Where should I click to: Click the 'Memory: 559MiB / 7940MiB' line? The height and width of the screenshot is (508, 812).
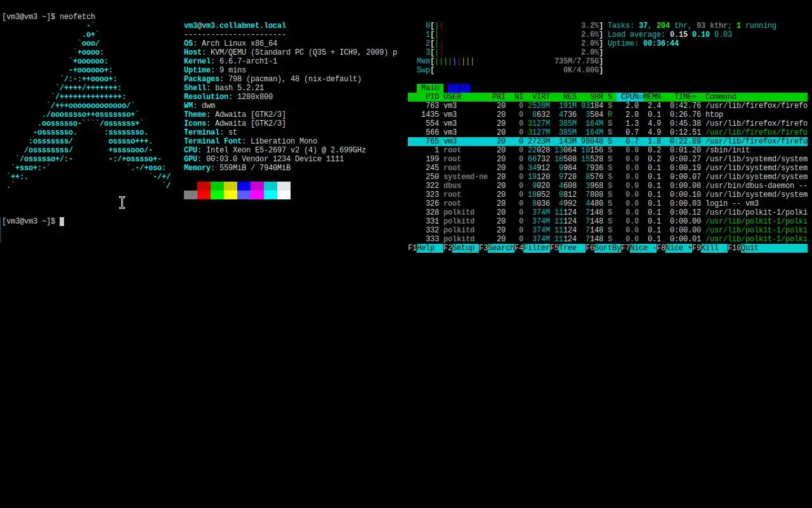pos(237,168)
